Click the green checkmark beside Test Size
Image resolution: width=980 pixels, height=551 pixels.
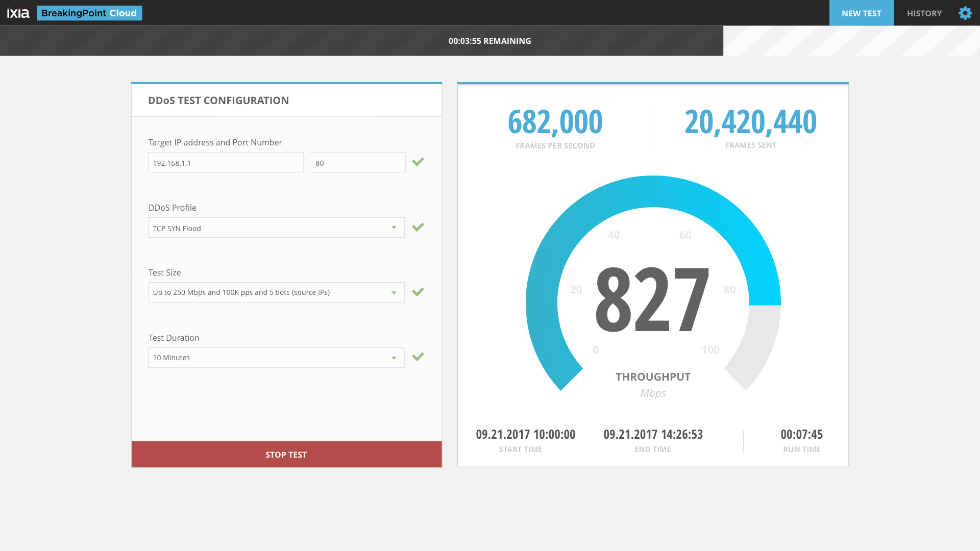(x=418, y=292)
